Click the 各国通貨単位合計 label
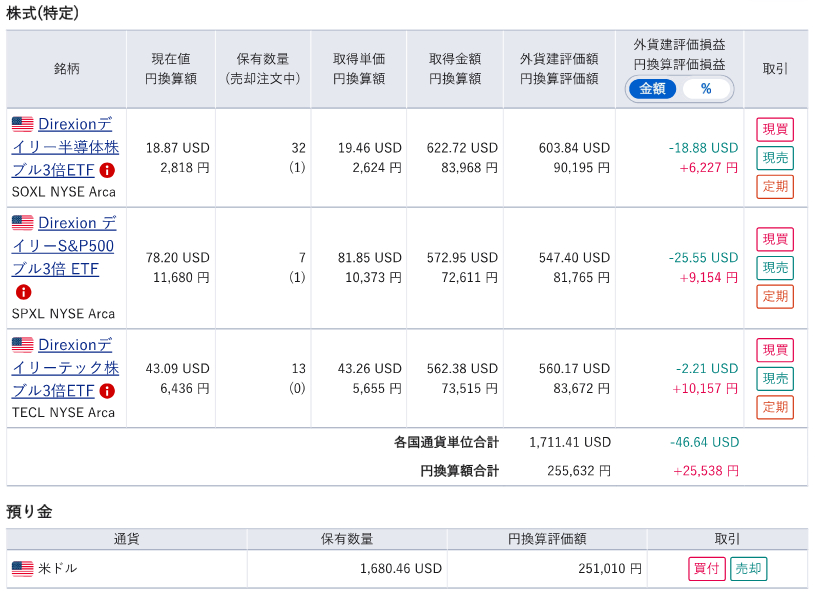This screenshot has height=604, width=815. click(x=446, y=442)
